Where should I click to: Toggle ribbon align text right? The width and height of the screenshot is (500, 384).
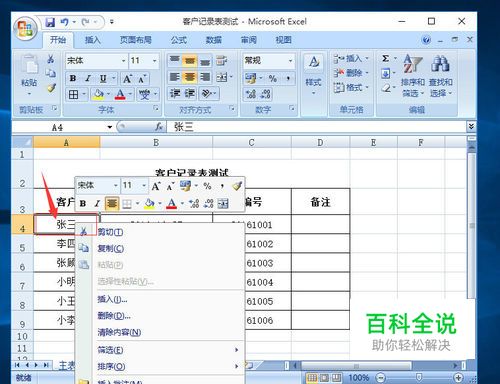[205, 77]
